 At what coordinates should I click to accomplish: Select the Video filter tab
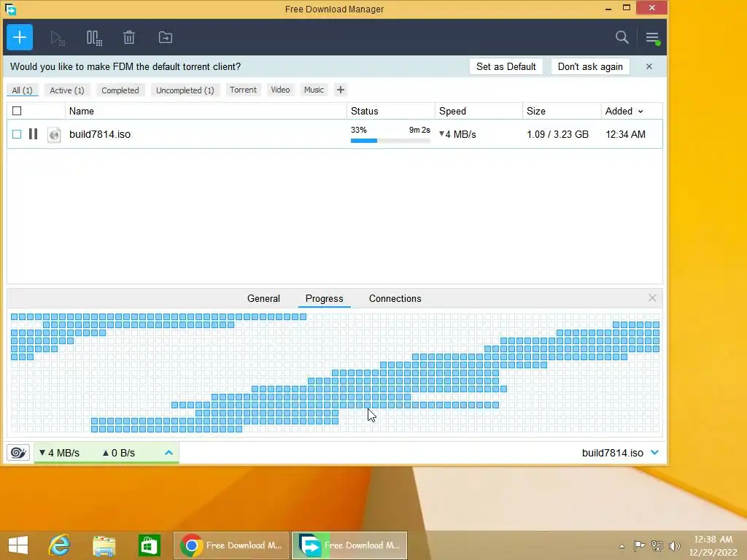[280, 90]
